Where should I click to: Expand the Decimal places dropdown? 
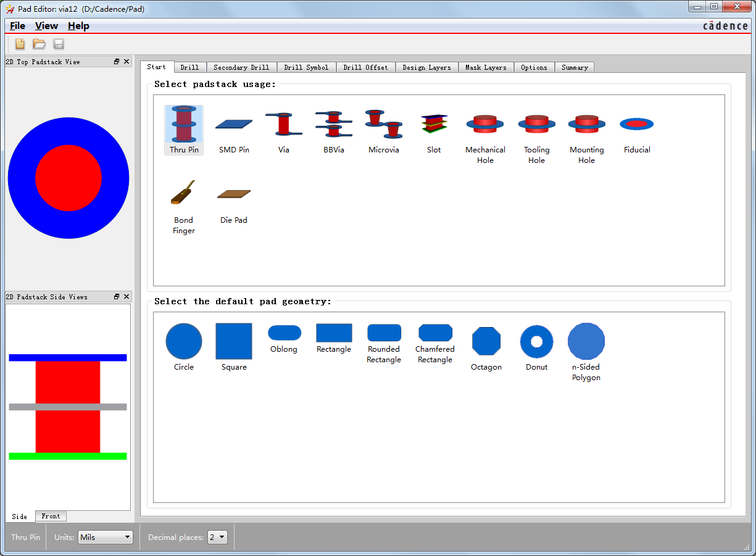click(x=218, y=537)
